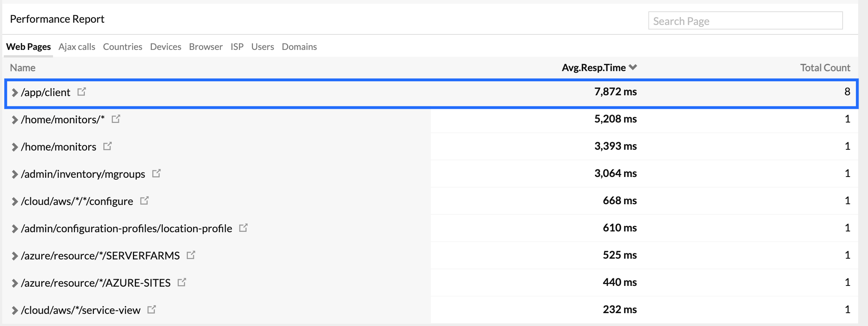Open the Devices tab

[x=165, y=47]
